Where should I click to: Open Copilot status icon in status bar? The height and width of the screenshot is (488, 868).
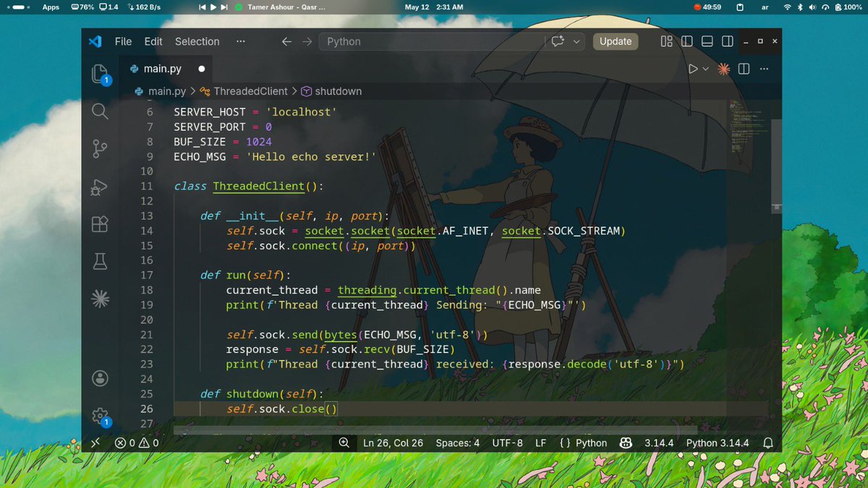point(626,442)
